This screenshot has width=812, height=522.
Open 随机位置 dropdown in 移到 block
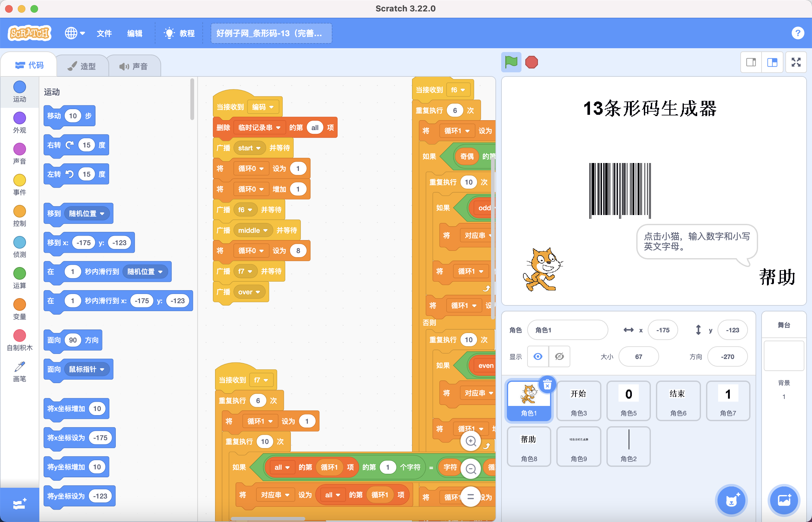coord(87,213)
